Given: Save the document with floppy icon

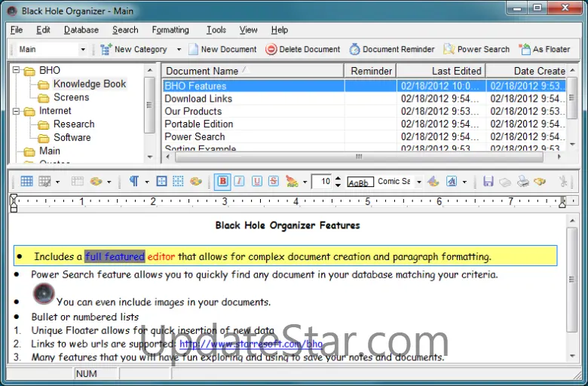Looking at the screenshot, I should (488, 182).
